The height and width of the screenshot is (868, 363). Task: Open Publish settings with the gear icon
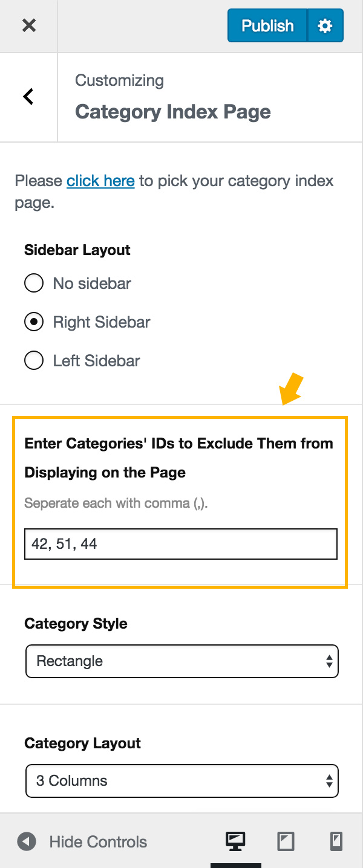click(x=325, y=25)
